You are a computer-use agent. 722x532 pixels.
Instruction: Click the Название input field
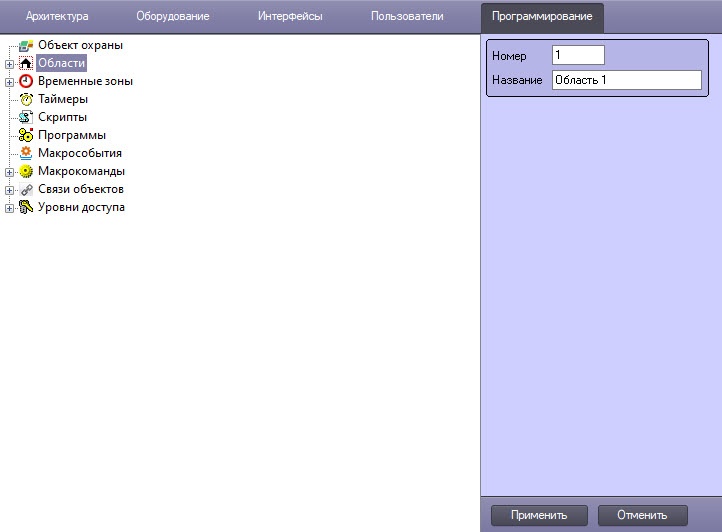click(x=626, y=80)
